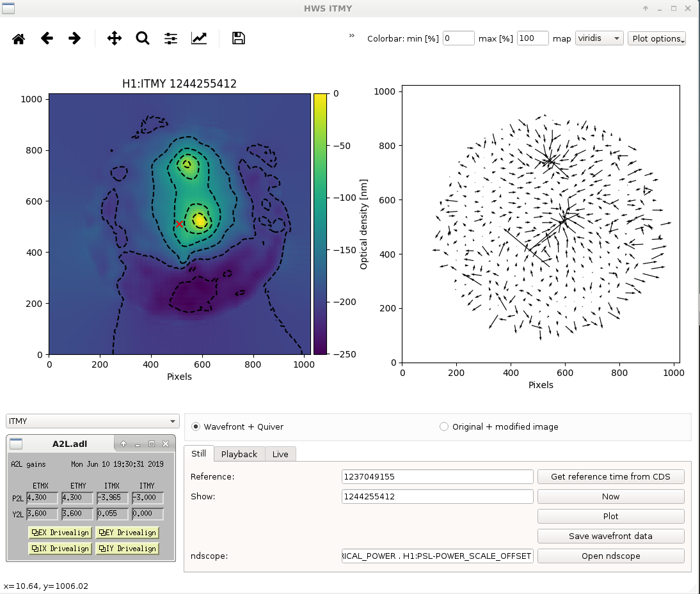Open the Configure subplots sliders icon
This screenshot has height=594, width=700.
click(x=171, y=38)
